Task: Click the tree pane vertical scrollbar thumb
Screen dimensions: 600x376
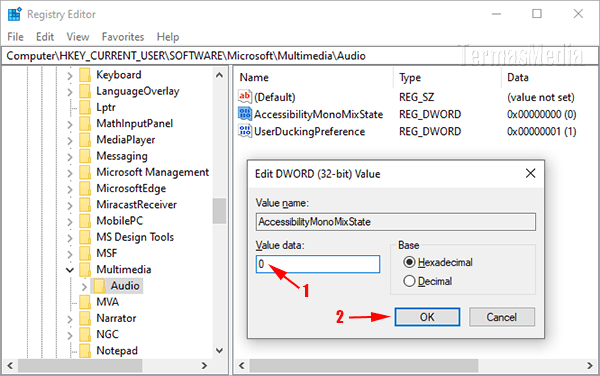Action: click(x=219, y=211)
